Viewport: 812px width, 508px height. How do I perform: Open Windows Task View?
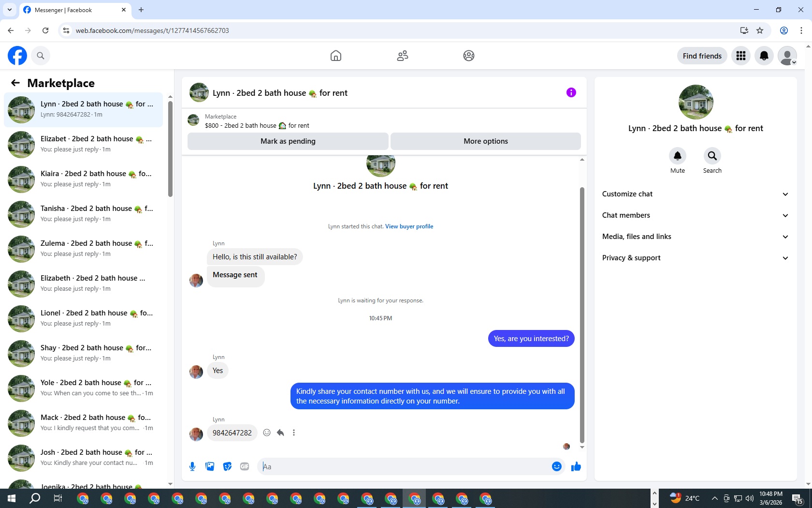tap(58, 498)
